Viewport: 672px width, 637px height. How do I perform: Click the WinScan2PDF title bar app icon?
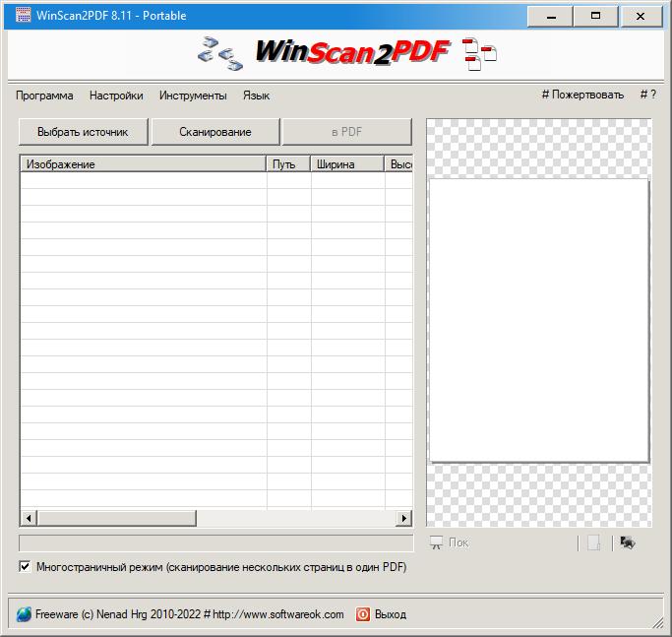[24, 15]
